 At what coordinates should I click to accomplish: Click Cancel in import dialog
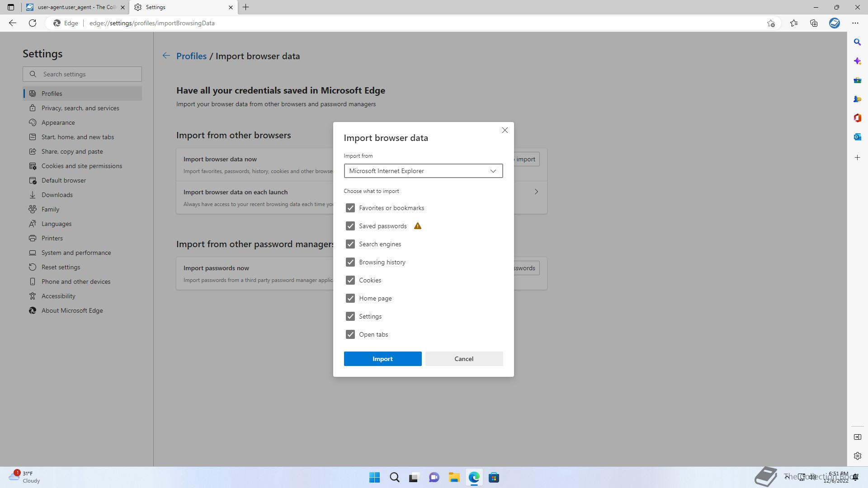point(464,359)
